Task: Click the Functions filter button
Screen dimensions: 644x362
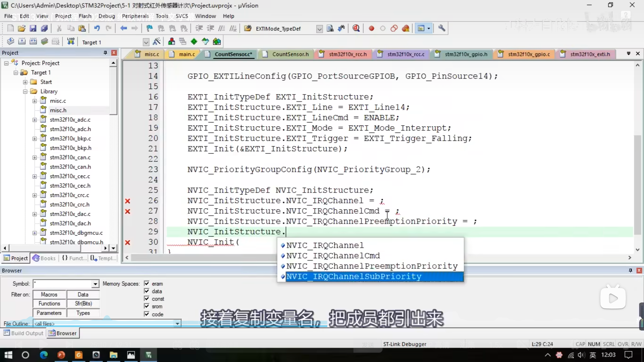Action: (x=49, y=304)
